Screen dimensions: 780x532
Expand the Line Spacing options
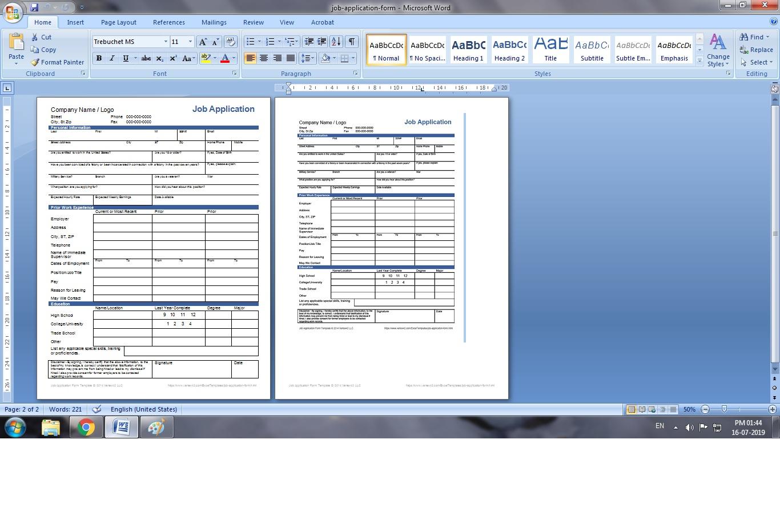(306, 58)
